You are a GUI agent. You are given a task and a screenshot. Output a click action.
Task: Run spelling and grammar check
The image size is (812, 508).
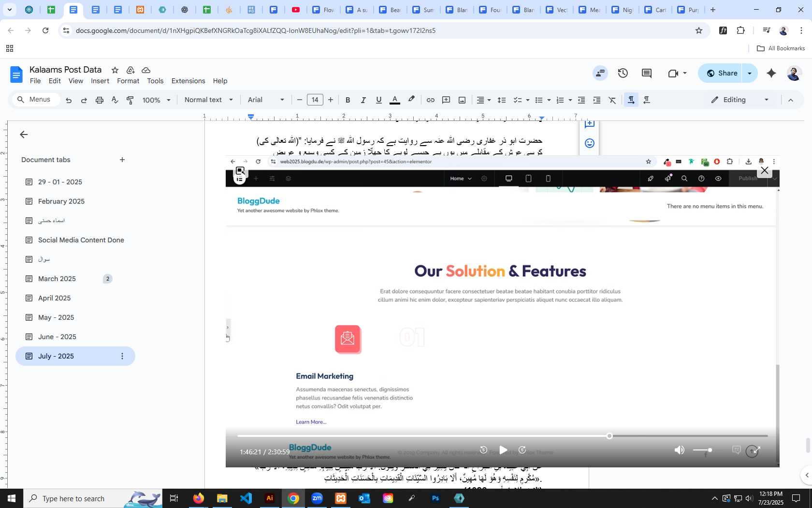(115, 100)
